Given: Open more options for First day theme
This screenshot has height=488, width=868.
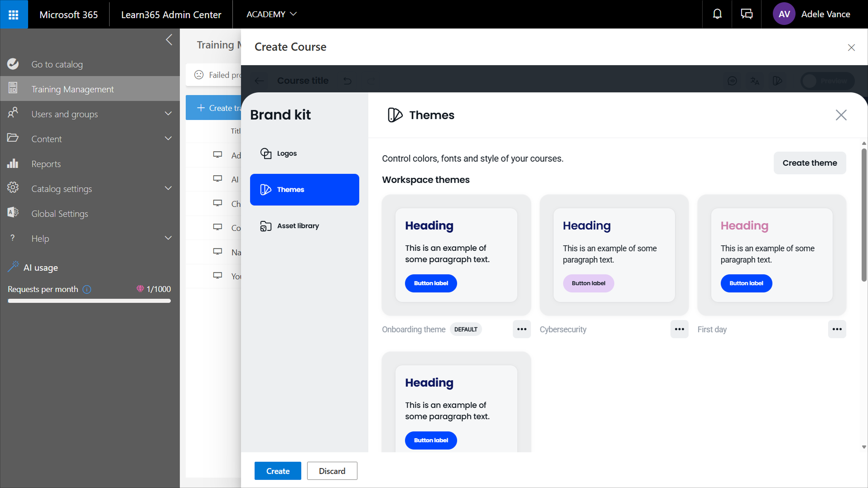Looking at the screenshot, I should pyautogui.click(x=837, y=329).
